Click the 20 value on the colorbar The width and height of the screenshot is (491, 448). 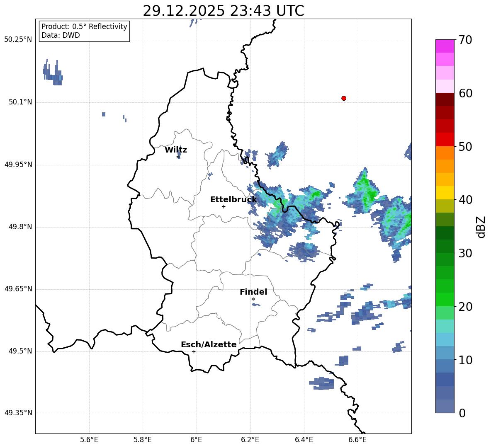pos(465,306)
